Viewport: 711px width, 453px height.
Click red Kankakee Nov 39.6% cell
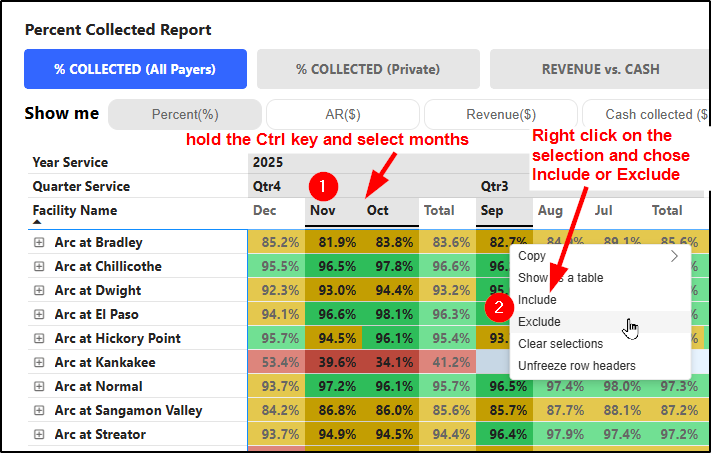click(x=333, y=362)
